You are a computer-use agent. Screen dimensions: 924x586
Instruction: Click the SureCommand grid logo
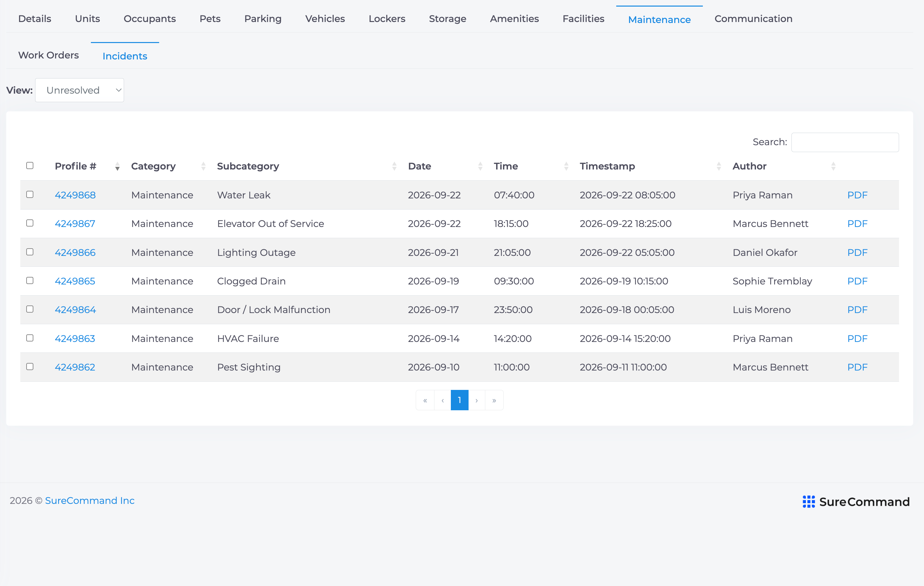click(809, 502)
